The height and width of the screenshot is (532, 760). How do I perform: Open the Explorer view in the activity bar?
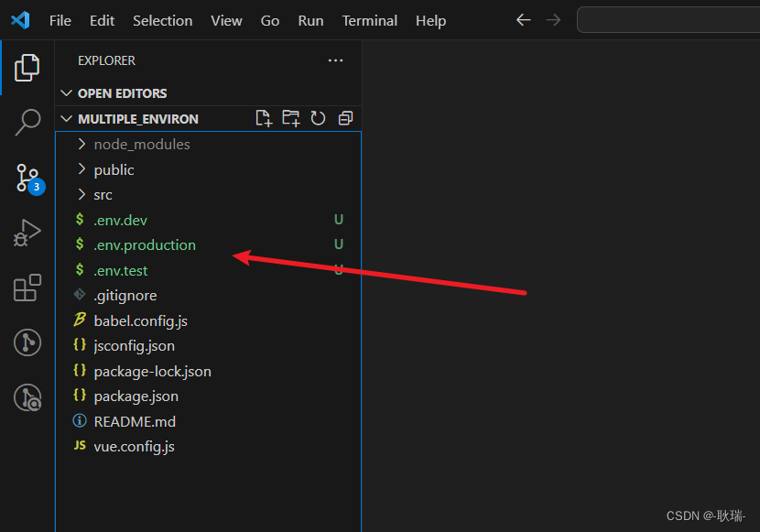tap(27, 66)
